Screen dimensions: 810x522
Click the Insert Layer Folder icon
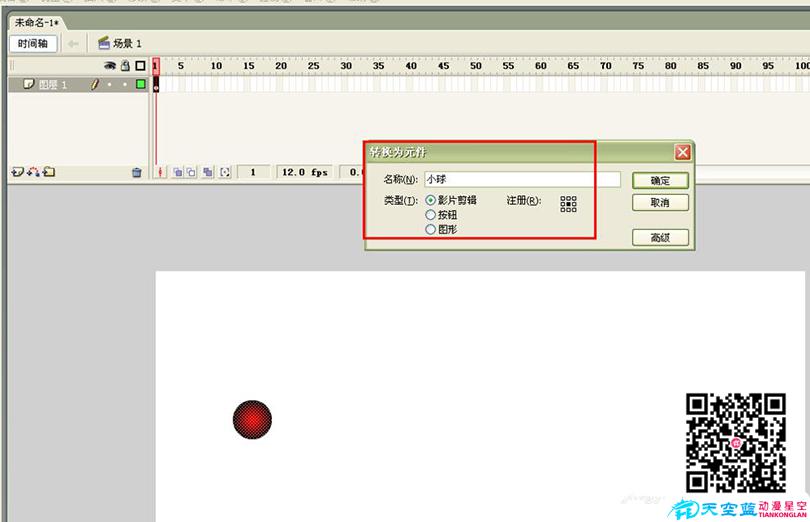click(x=49, y=172)
